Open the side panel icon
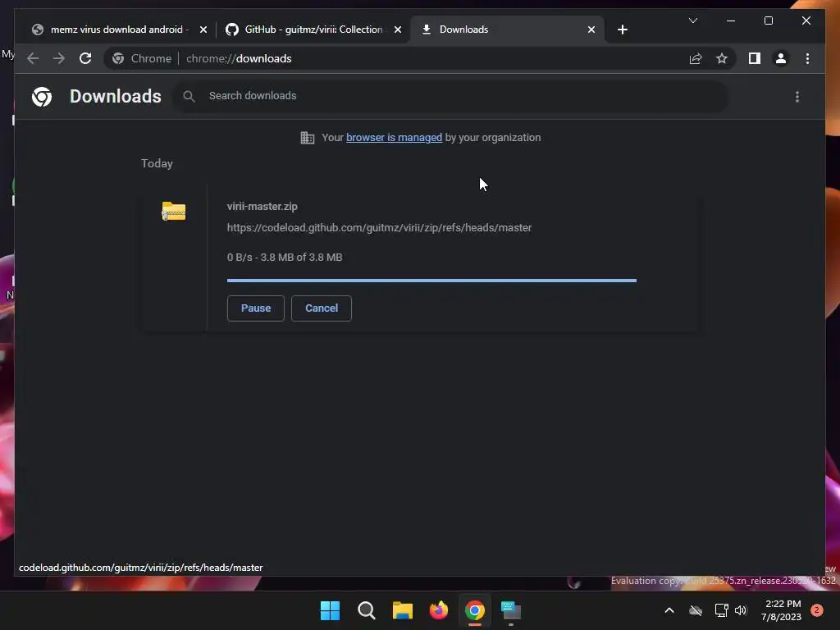 (755, 58)
